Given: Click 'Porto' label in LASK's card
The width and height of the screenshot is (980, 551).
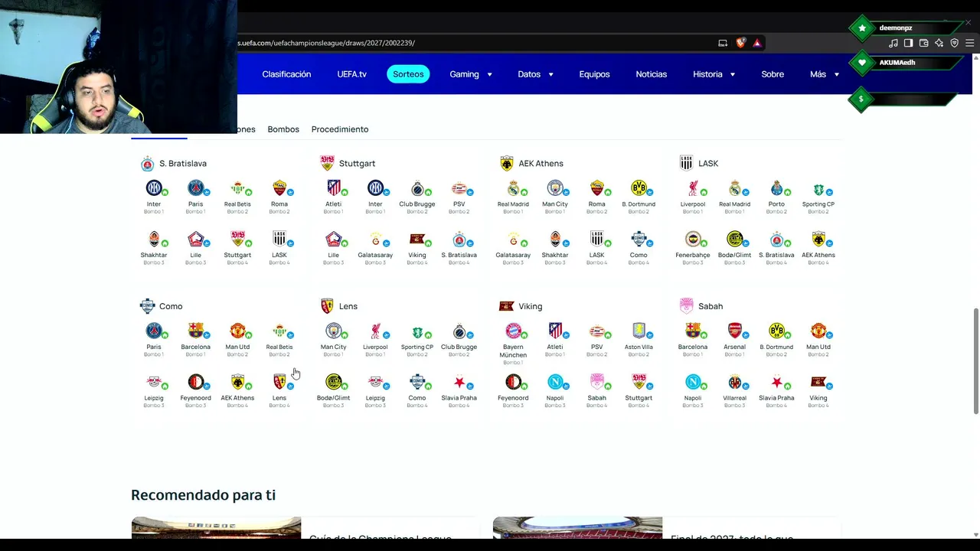Looking at the screenshot, I should [776, 204].
